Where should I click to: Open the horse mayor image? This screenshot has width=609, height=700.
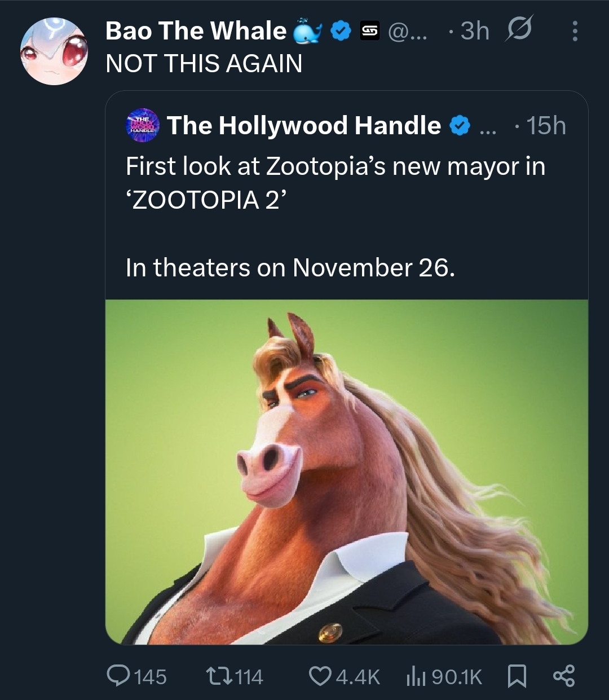(x=346, y=472)
